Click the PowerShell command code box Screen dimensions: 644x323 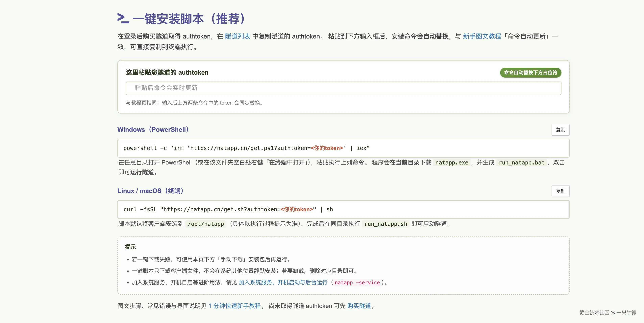pyautogui.click(x=343, y=148)
